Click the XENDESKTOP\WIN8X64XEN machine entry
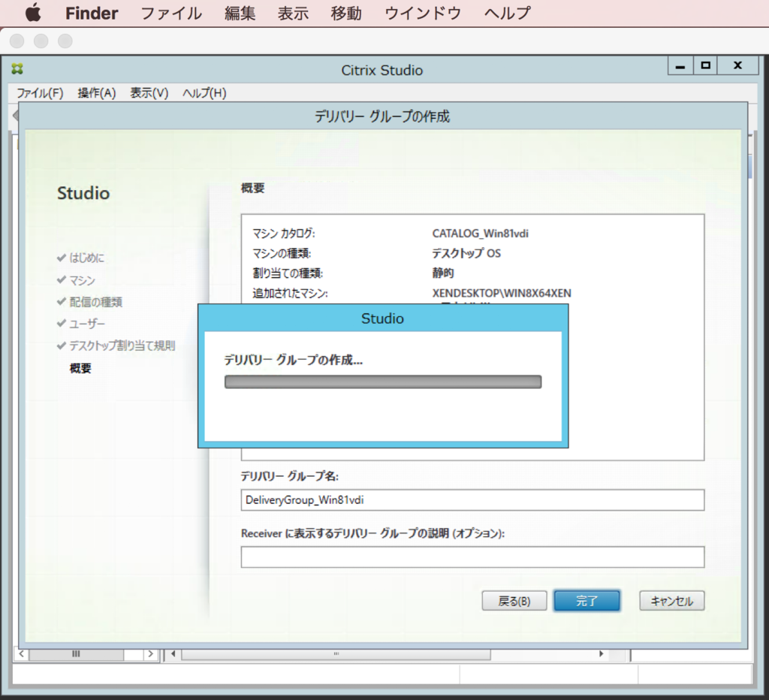The image size is (769, 700). [x=501, y=294]
